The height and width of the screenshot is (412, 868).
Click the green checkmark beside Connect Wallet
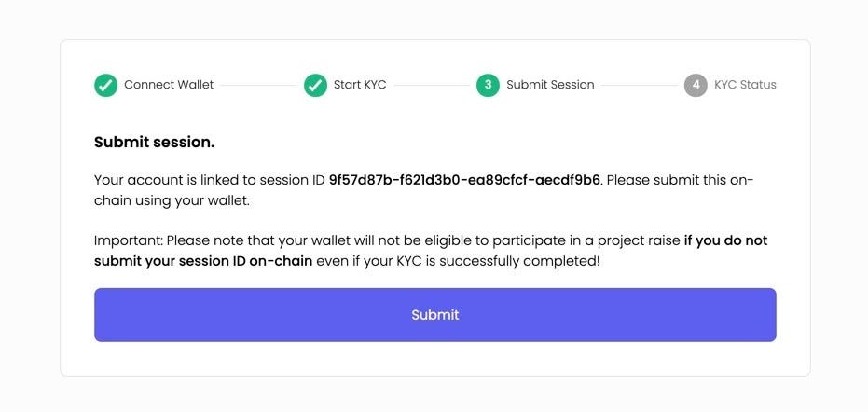point(105,85)
